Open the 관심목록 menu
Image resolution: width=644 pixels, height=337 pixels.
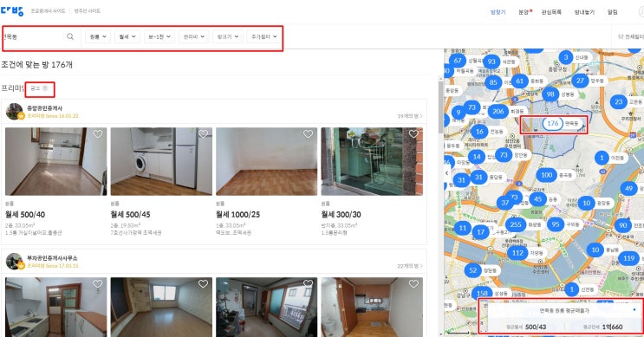click(x=551, y=12)
